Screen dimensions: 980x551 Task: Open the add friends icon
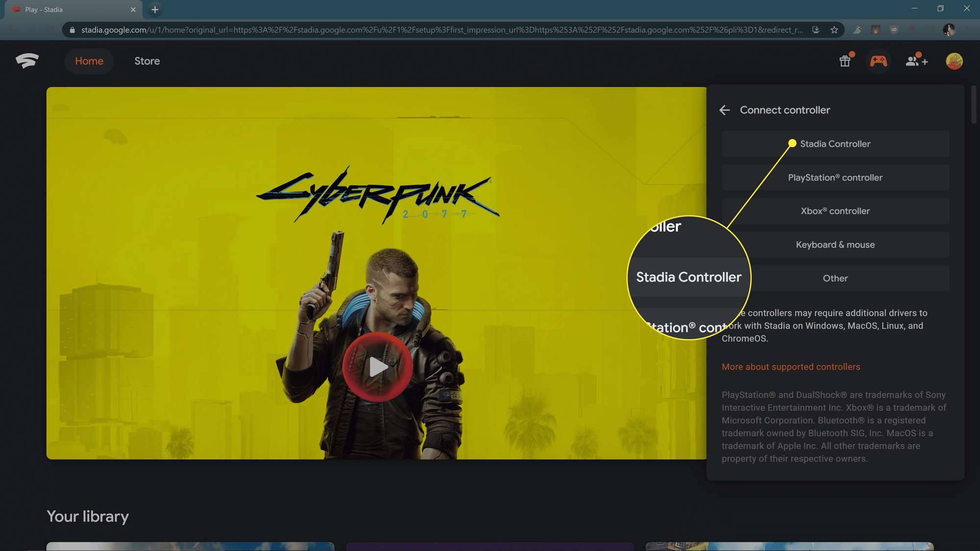916,61
